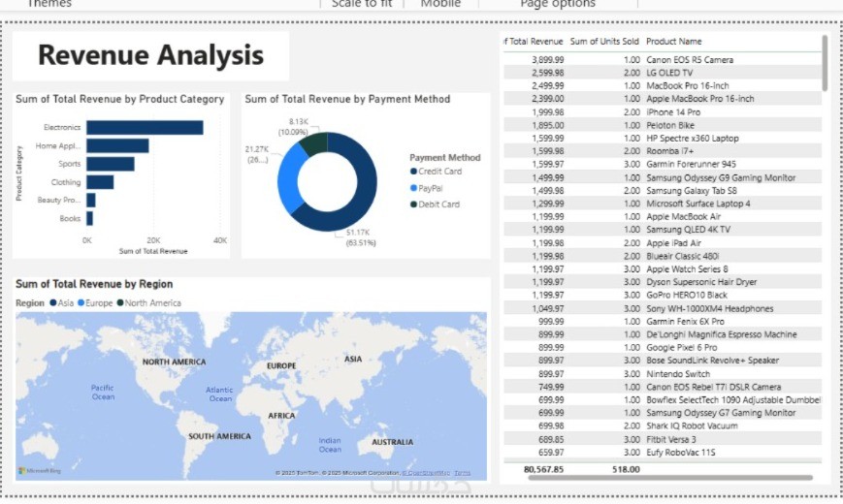Screen dimensions: 843x504
Task: Click Credit Card legend color marker
Action: [413, 172]
